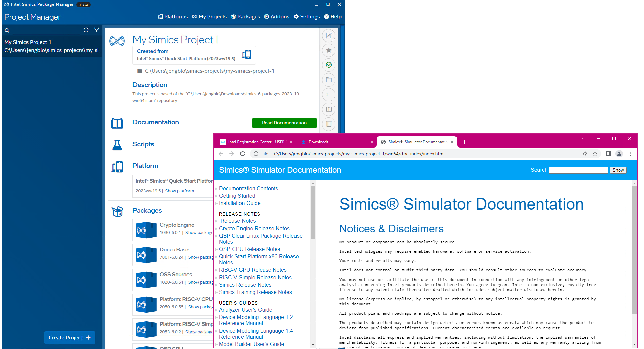Refresh the project list in Project Manager

click(86, 30)
